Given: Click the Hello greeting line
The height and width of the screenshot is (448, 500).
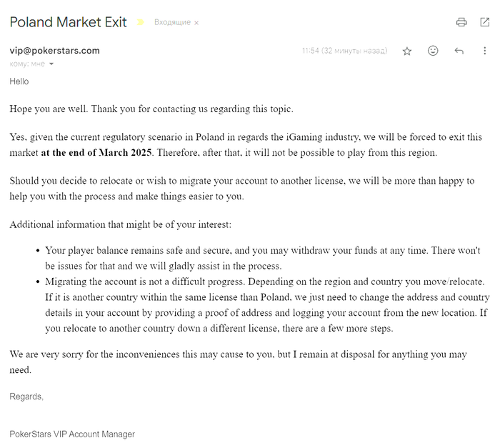Looking at the screenshot, I should pos(19,81).
